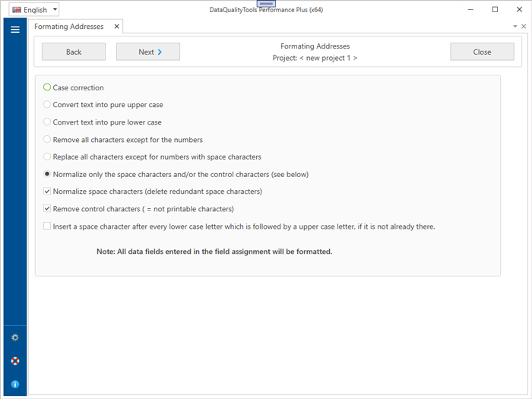This screenshot has height=399, width=532.
Task: Switch to the Formating Addresses tab
Action: (69, 27)
